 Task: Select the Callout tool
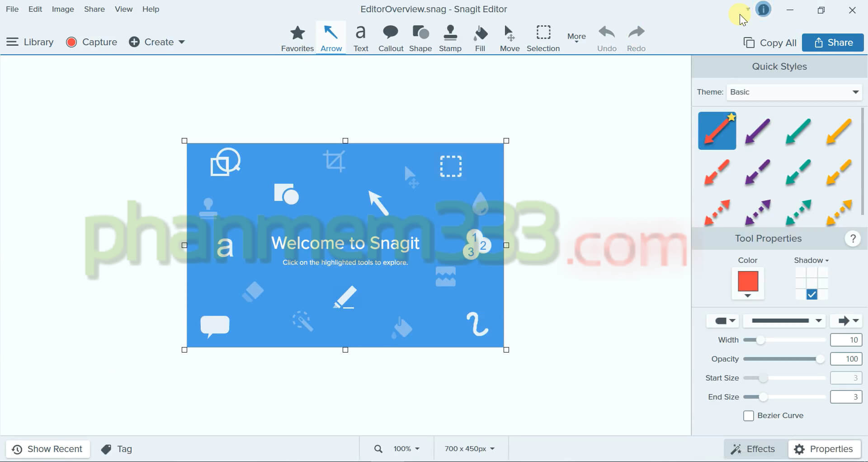tap(391, 39)
